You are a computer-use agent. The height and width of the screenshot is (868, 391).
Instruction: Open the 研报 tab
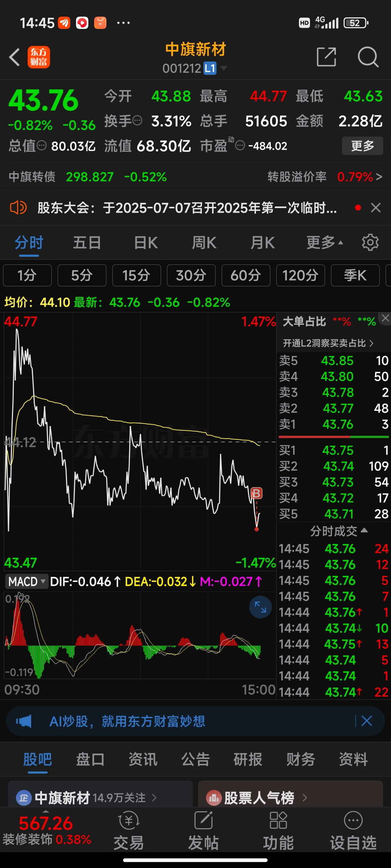pos(248,759)
